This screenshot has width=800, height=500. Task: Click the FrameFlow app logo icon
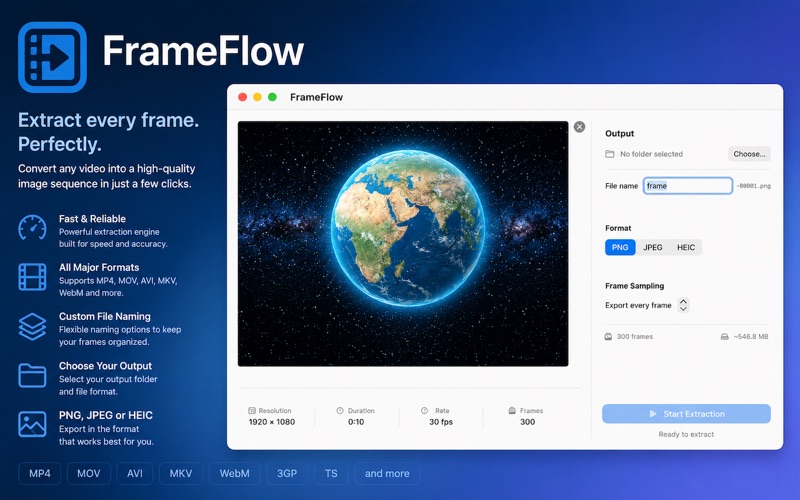(52, 57)
